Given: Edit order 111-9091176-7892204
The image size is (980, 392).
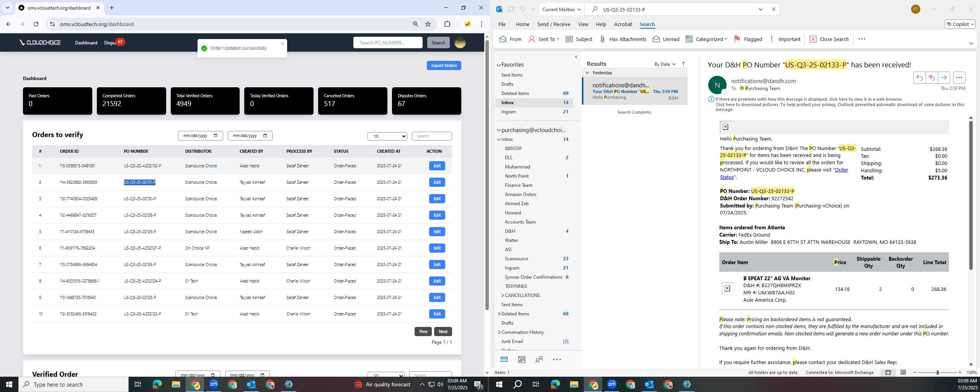Looking at the screenshot, I should click(437, 248).
